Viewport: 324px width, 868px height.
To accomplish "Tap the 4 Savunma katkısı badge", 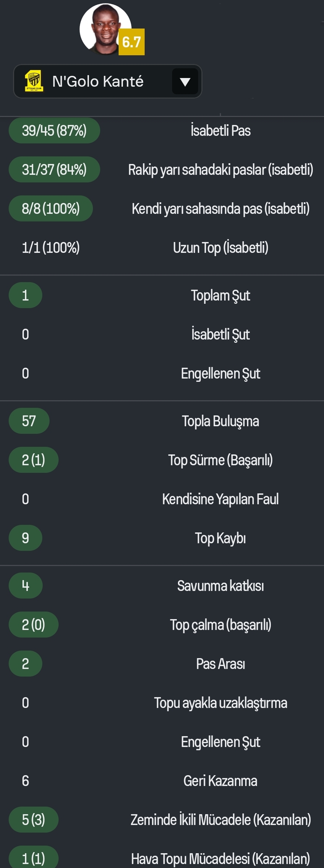I will click(x=25, y=586).
